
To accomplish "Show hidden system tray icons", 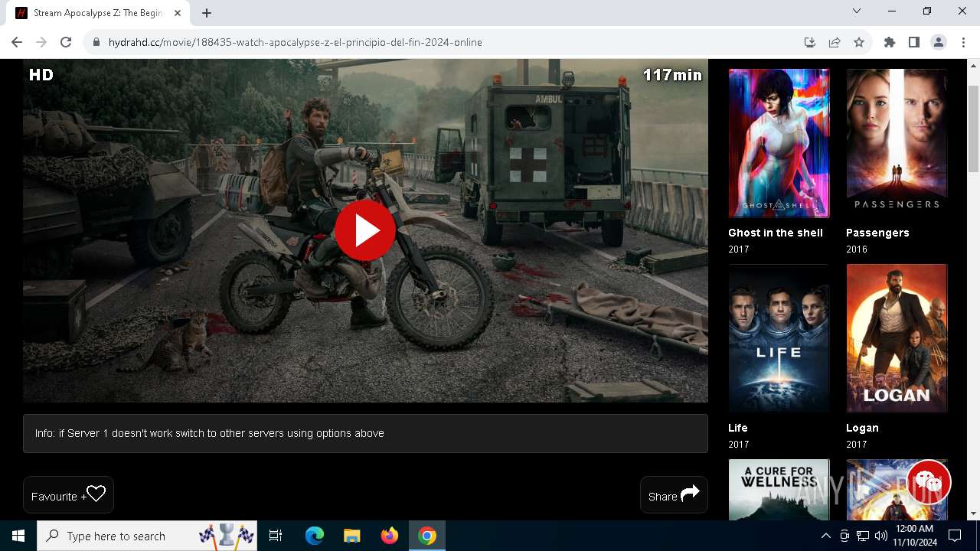I will click(x=825, y=536).
